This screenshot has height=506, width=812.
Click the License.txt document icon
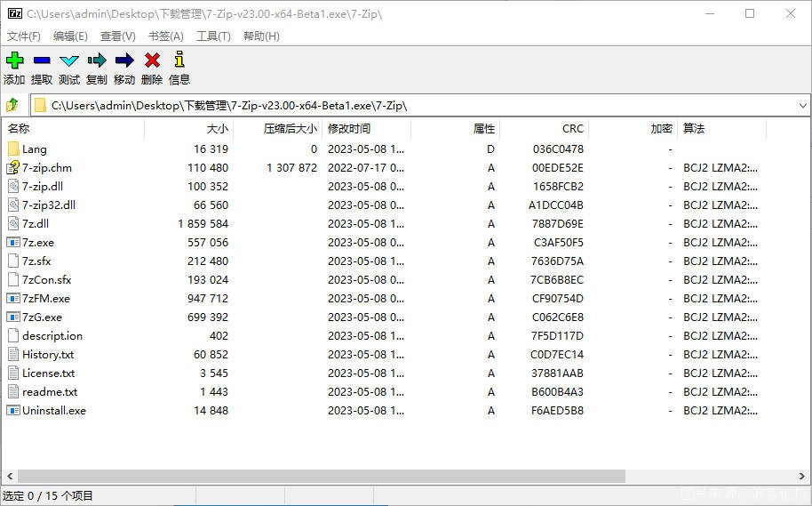click(x=13, y=373)
